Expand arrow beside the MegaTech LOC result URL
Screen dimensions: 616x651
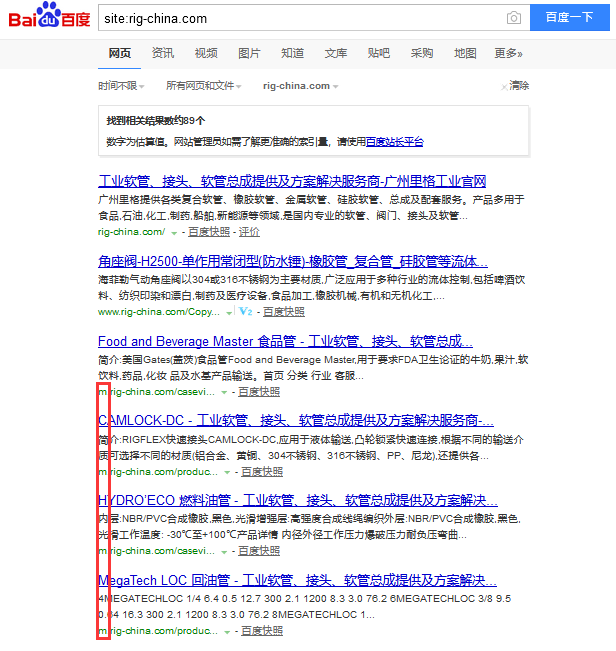(227, 632)
